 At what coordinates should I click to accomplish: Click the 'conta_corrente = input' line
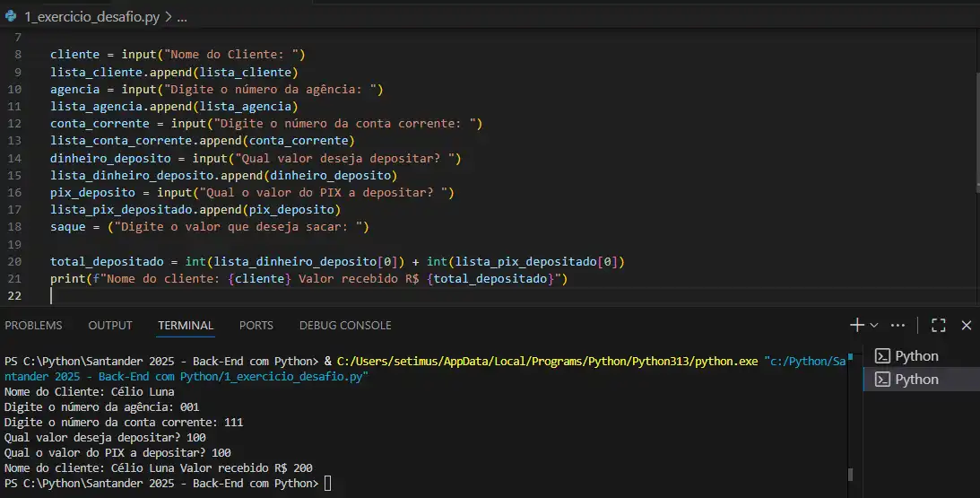266,123
